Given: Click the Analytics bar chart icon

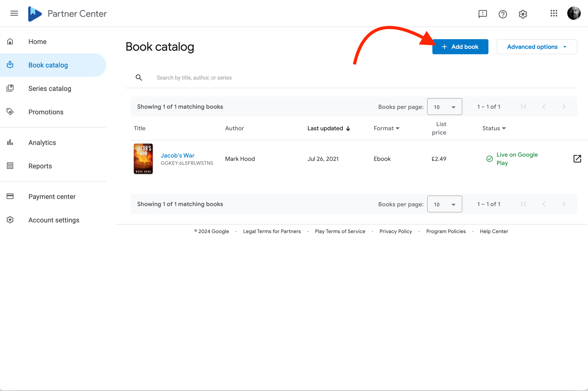Looking at the screenshot, I should (10, 142).
